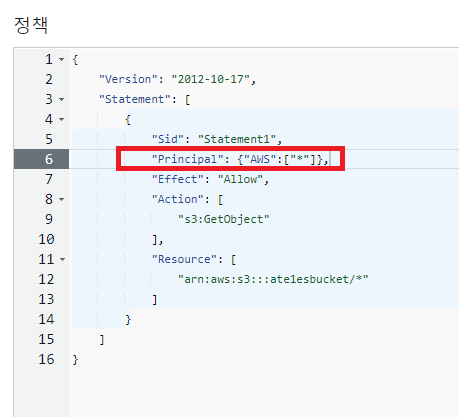The image size is (459, 417).
Task: Click line number 16 in the gutter
Action: coord(46,359)
